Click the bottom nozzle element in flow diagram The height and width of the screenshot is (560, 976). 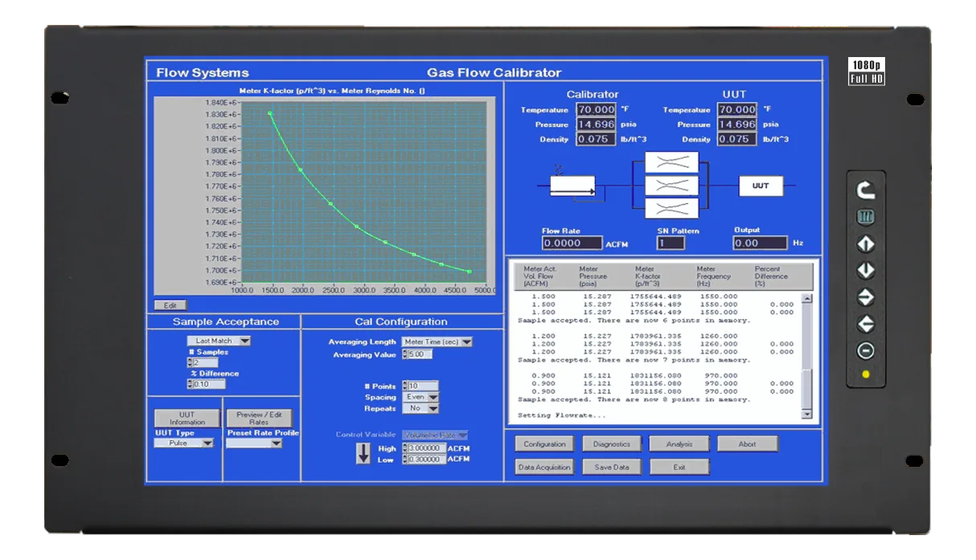(672, 209)
